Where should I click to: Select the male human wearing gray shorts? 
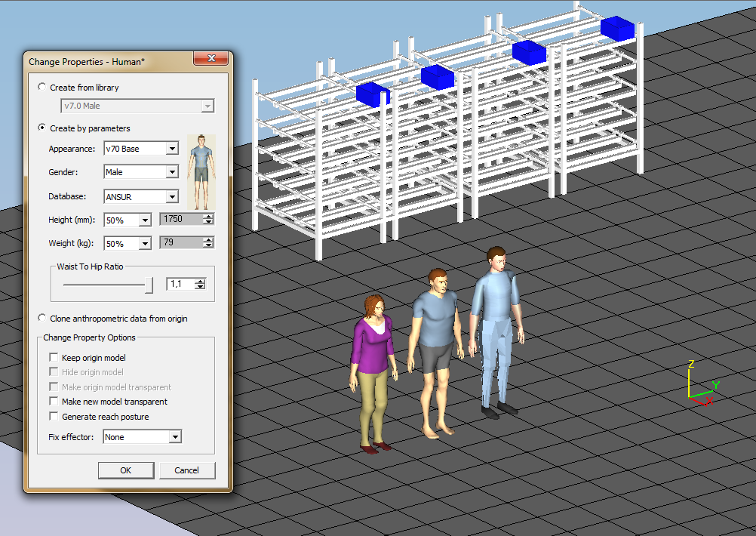435,353
